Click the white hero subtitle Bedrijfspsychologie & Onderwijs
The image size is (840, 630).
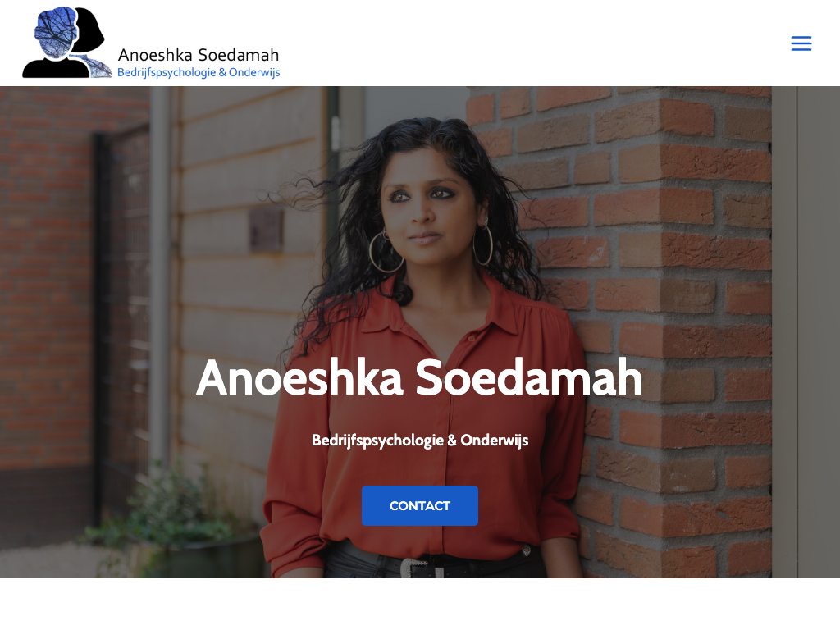pyautogui.click(x=419, y=441)
